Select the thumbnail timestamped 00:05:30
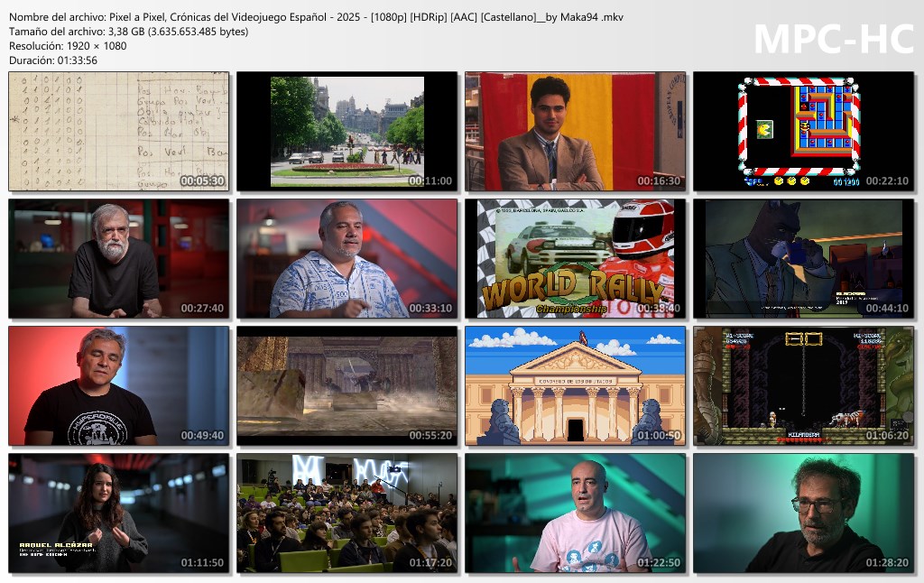924x583 pixels. click(x=118, y=132)
